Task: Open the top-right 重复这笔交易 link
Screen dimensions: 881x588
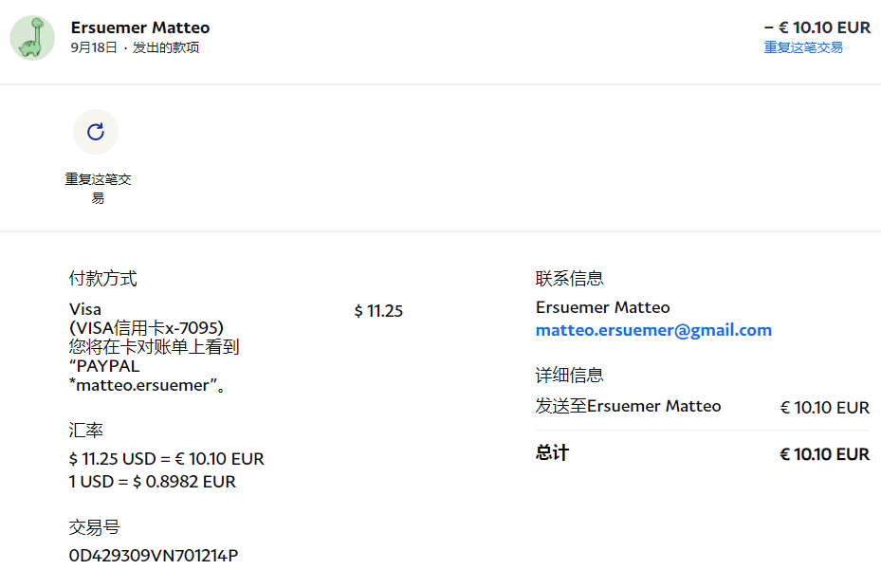Action: click(803, 47)
